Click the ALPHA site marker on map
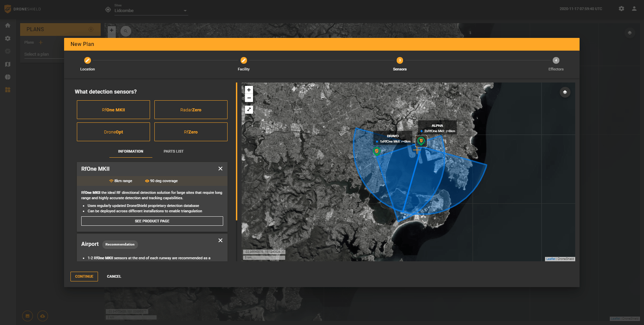The image size is (644, 325). [421, 141]
